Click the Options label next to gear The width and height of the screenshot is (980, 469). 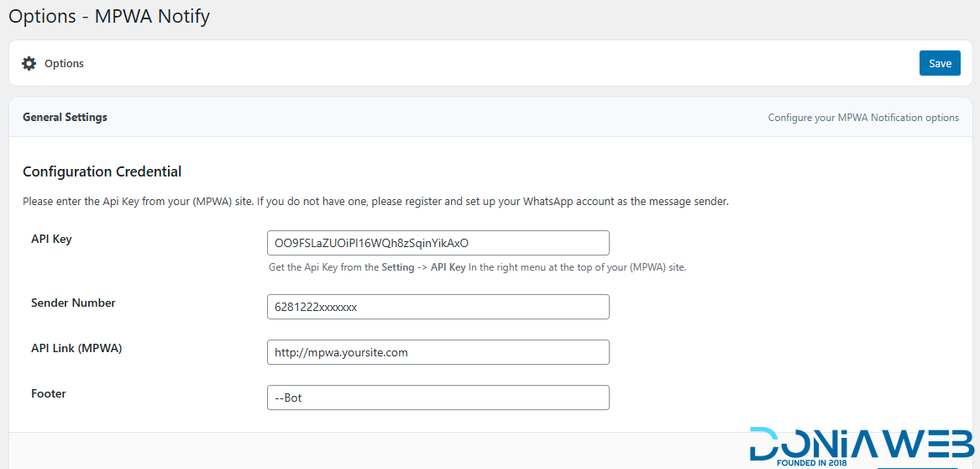[x=64, y=63]
